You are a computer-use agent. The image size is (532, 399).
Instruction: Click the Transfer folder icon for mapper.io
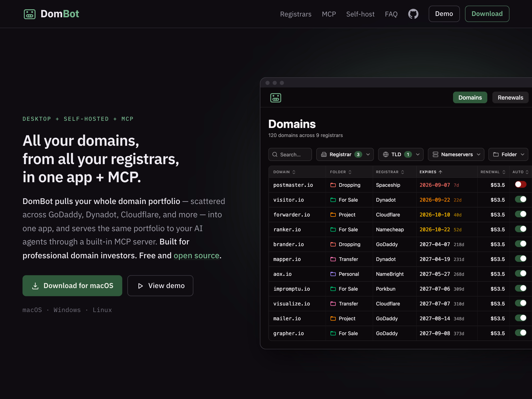pyautogui.click(x=333, y=259)
